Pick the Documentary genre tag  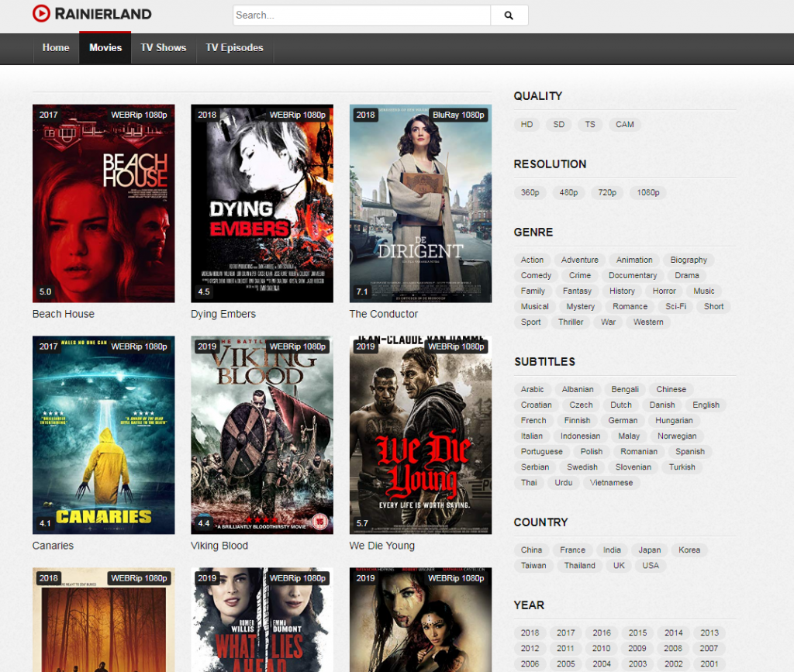[633, 276]
